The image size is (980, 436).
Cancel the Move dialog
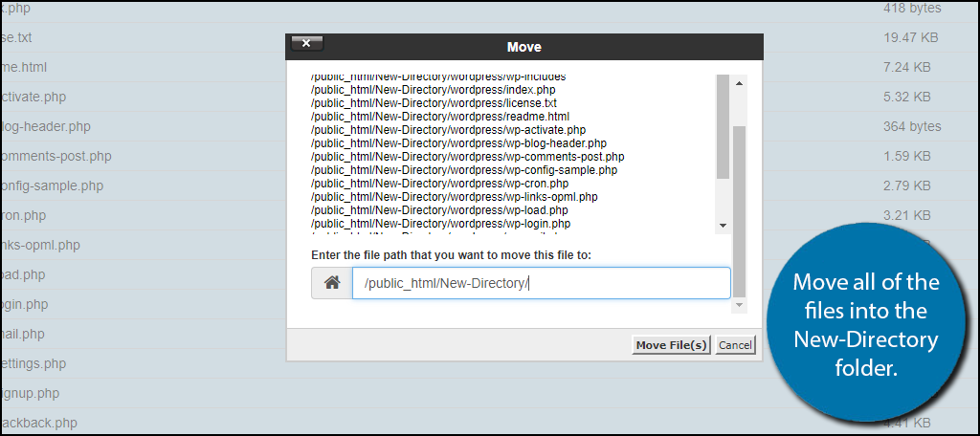coord(735,345)
